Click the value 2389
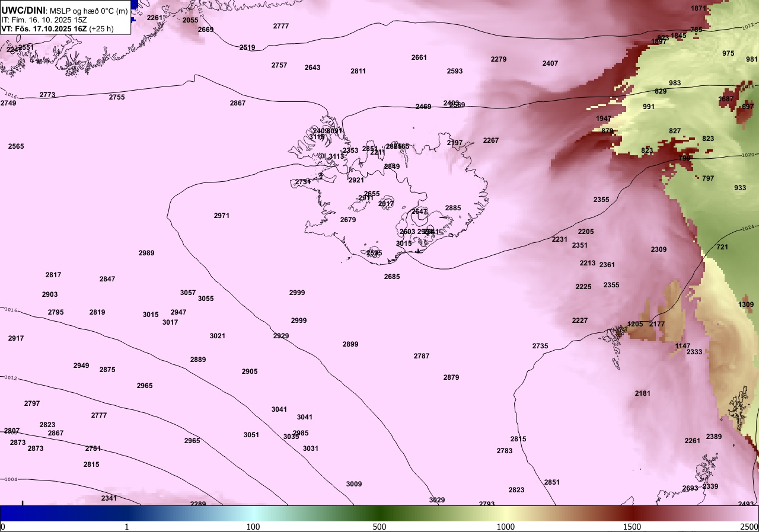This screenshot has height=532, width=759. (714, 437)
